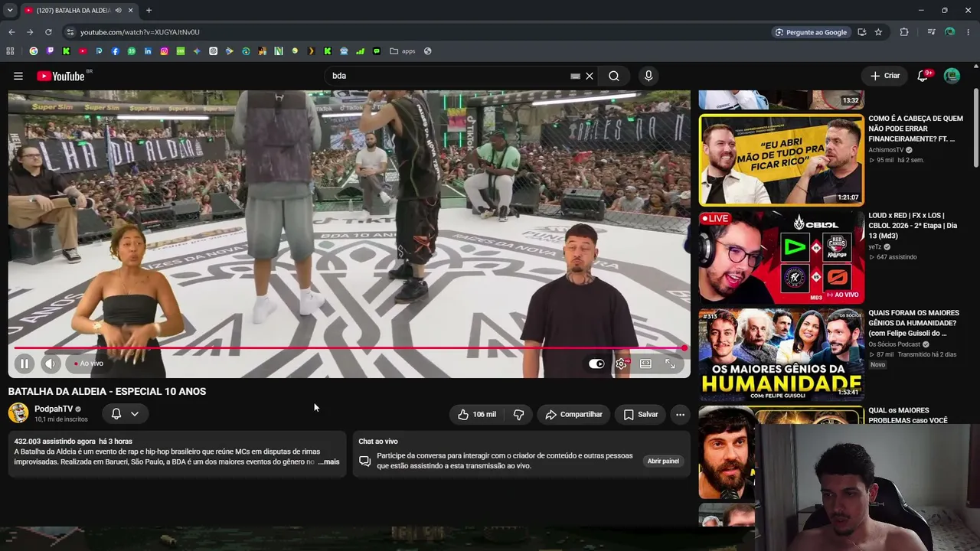Open the YouTube bookmark in bookmarks bar
980x551 pixels.
[x=83, y=51]
